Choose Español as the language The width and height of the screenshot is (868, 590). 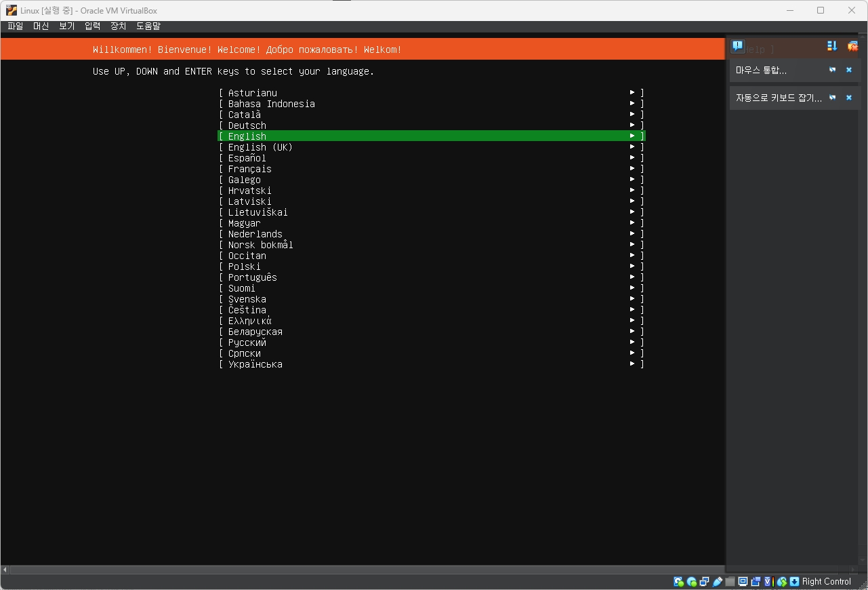(x=247, y=158)
